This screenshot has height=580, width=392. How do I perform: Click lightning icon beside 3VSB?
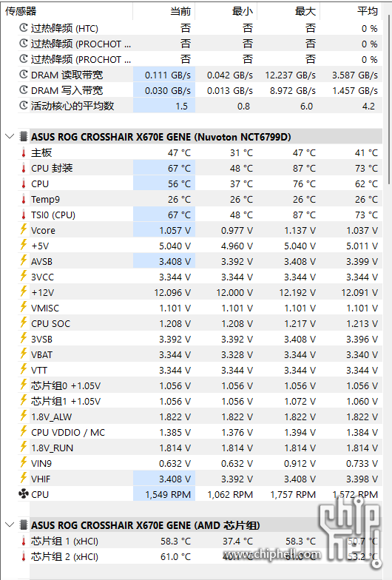(24, 339)
